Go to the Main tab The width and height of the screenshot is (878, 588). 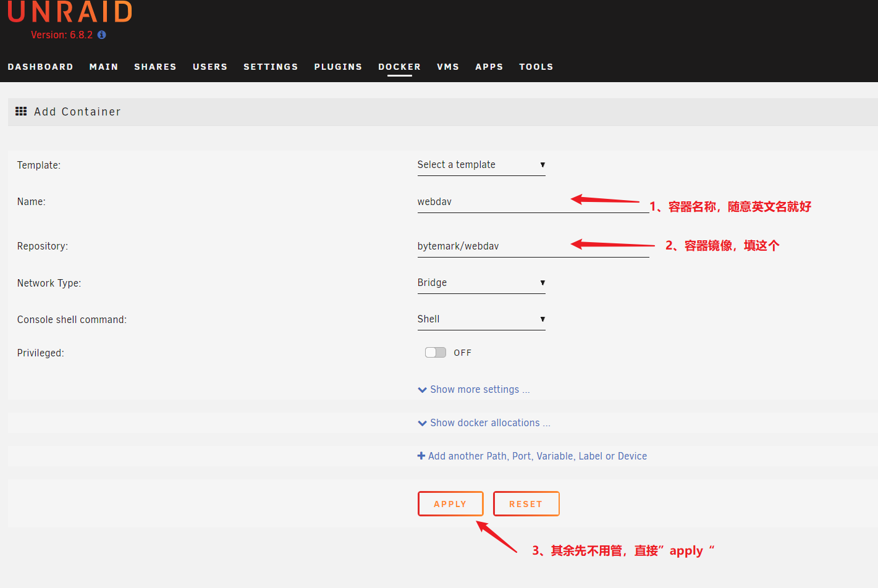click(104, 67)
